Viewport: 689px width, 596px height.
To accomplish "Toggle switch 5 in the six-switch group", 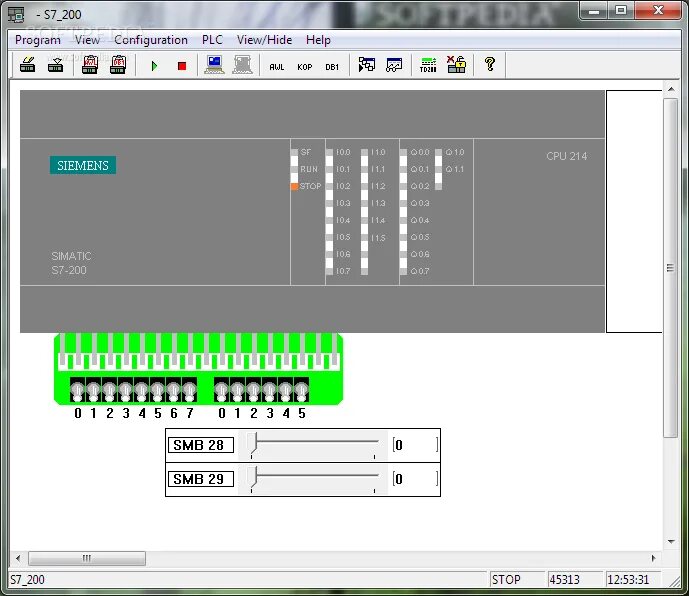I will [x=301, y=390].
